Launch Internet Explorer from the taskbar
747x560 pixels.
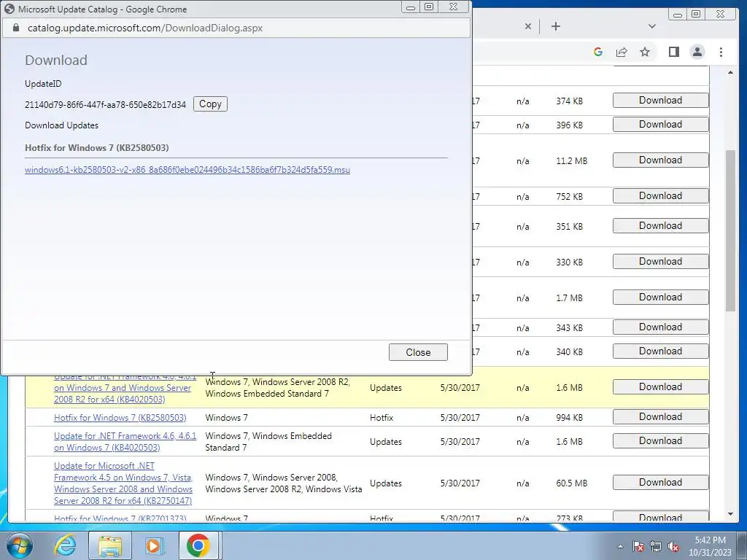(65, 545)
